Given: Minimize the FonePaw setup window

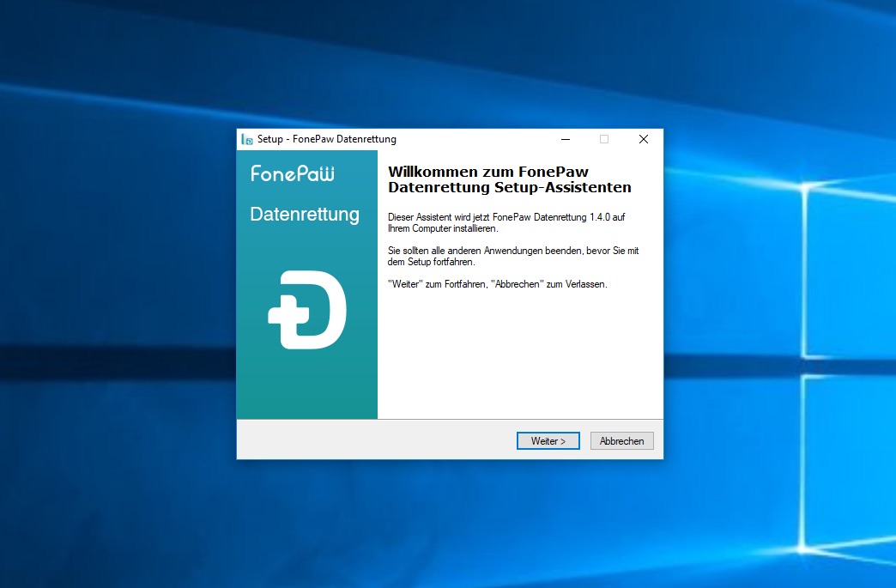Looking at the screenshot, I should (566, 139).
